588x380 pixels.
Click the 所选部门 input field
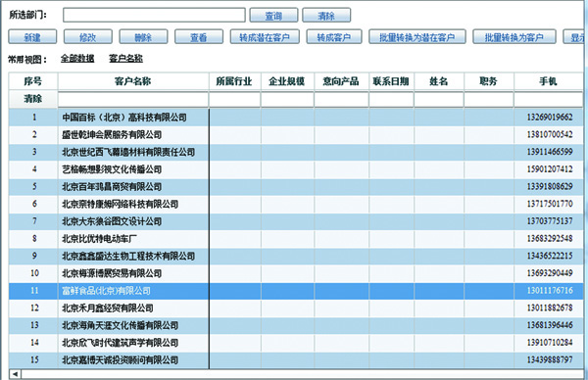[x=154, y=16]
